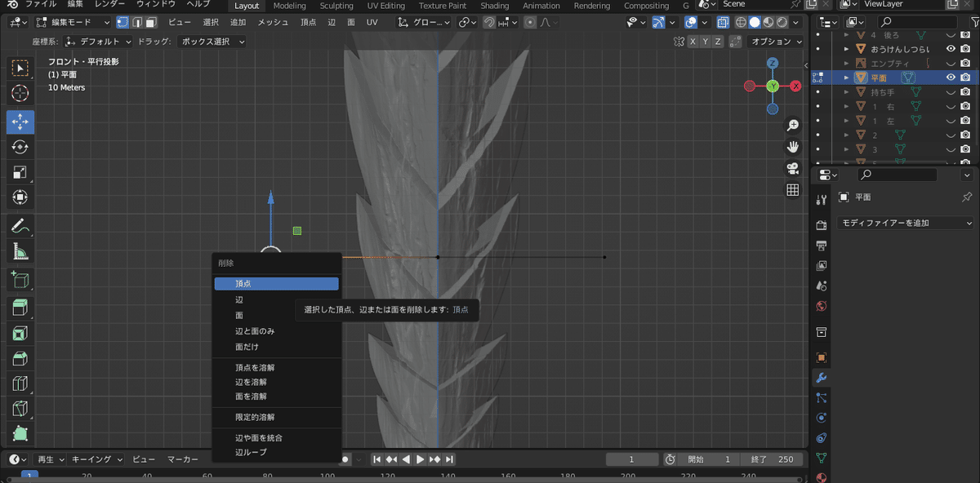Choose 頂点を溶解 in delete menu
The height and width of the screenshot is (483, 980).
pyautogui.click(x=276, y=368)
